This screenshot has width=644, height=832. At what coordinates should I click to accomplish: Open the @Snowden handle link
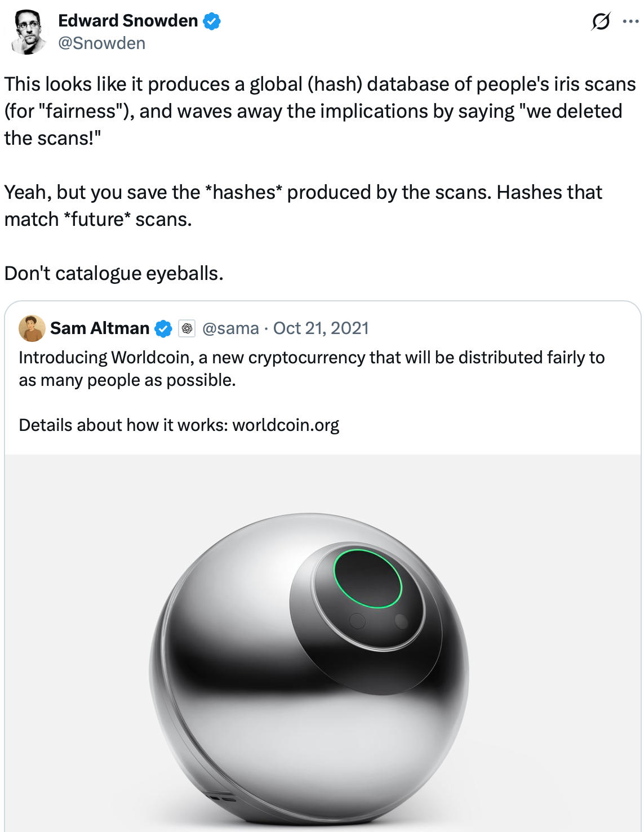[x=102, y=43]
